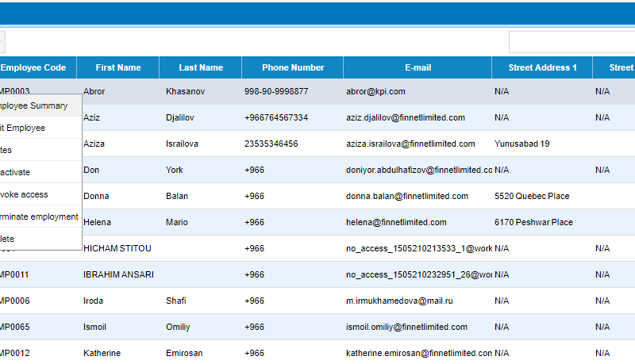Select email doniyor.abdulhafizov@finnetlimited
This screenshot has height=364, width=635.
click(419, 170)
